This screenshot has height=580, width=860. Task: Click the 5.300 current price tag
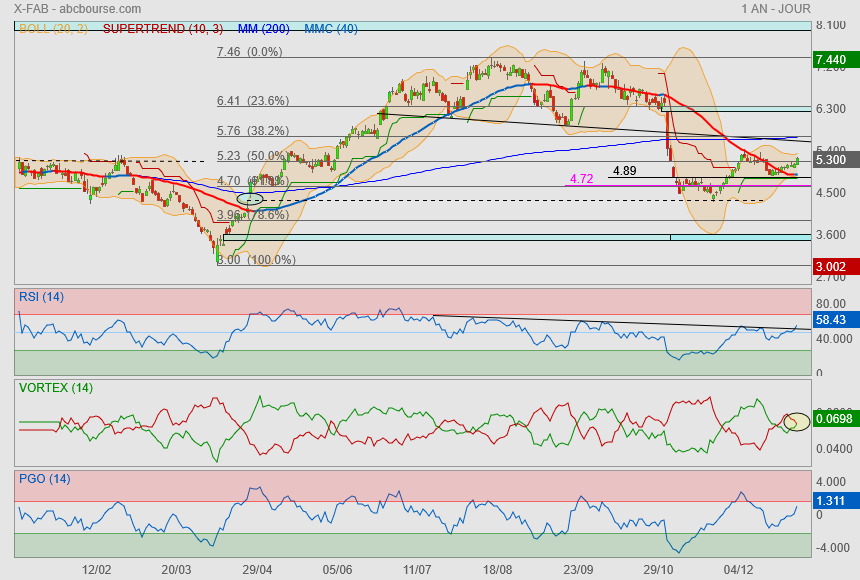tap(836, 160)
